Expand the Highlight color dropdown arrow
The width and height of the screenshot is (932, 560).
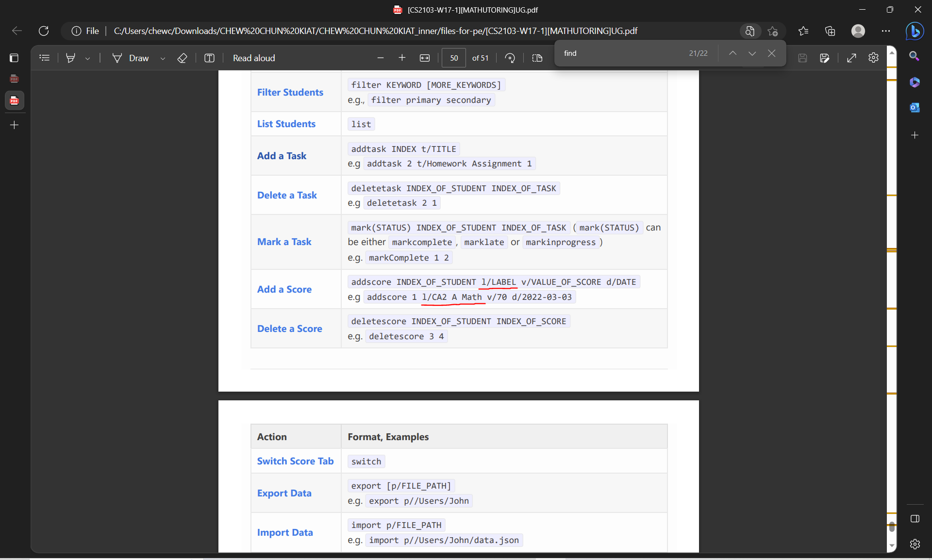click(88, 58)
